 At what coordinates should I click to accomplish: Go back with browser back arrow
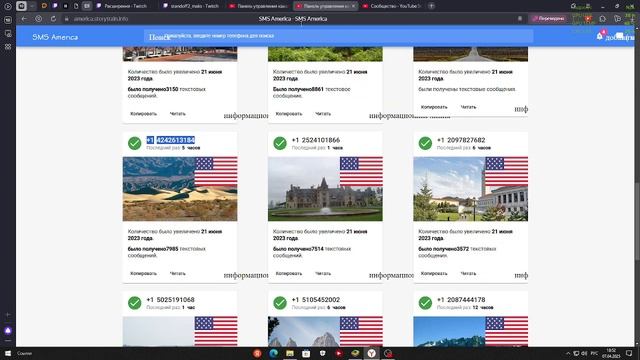[24, 19]
